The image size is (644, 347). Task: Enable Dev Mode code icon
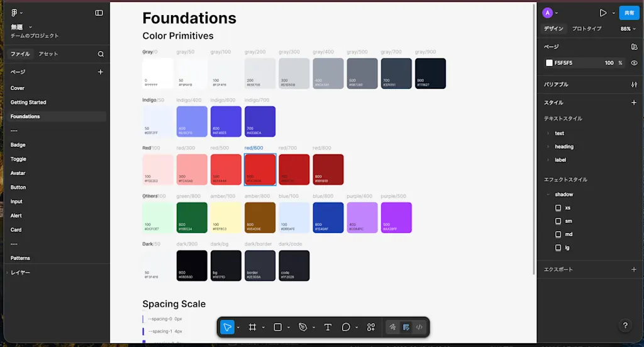point(419,327)
